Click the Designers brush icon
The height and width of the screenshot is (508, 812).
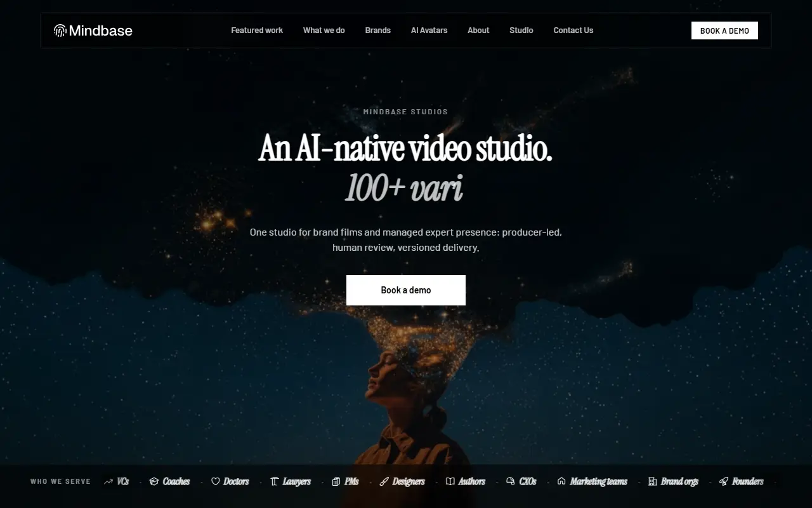coord(384,482)
